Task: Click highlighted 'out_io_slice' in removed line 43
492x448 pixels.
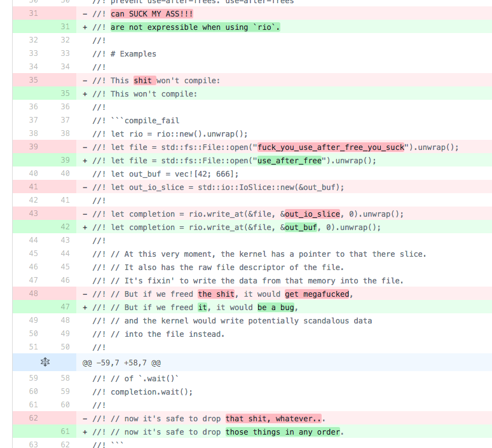Action: [312, 214]
